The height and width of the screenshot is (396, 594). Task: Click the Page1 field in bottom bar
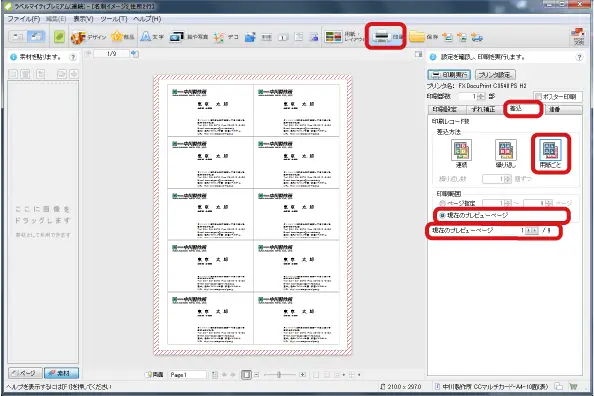(188, 375)
